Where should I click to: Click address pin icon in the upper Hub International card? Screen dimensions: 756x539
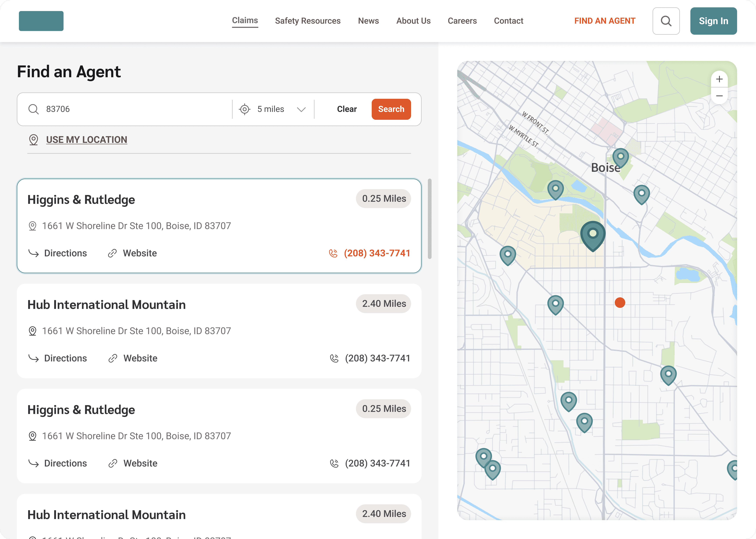tap(33, 331)
